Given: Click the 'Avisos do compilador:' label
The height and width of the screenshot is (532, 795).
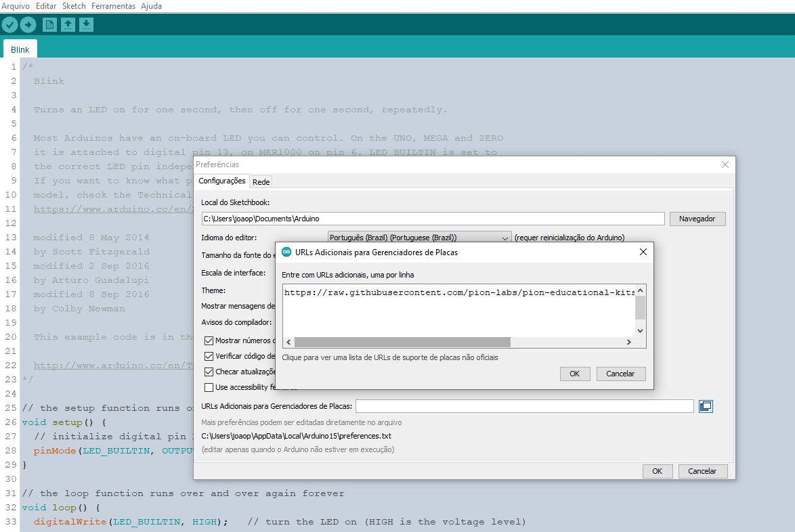Looking at the screenshot, I should click(x=236, y=322).
